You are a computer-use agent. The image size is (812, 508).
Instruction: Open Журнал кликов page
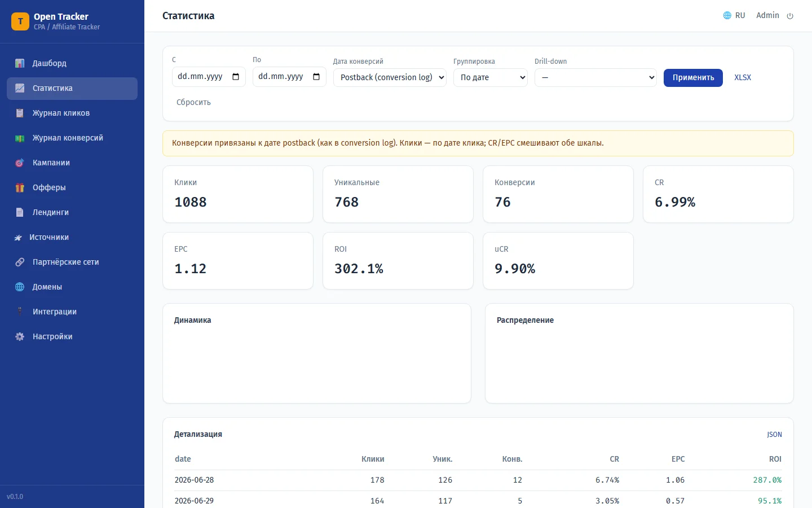pyautogui.click(x=72, y=113)
